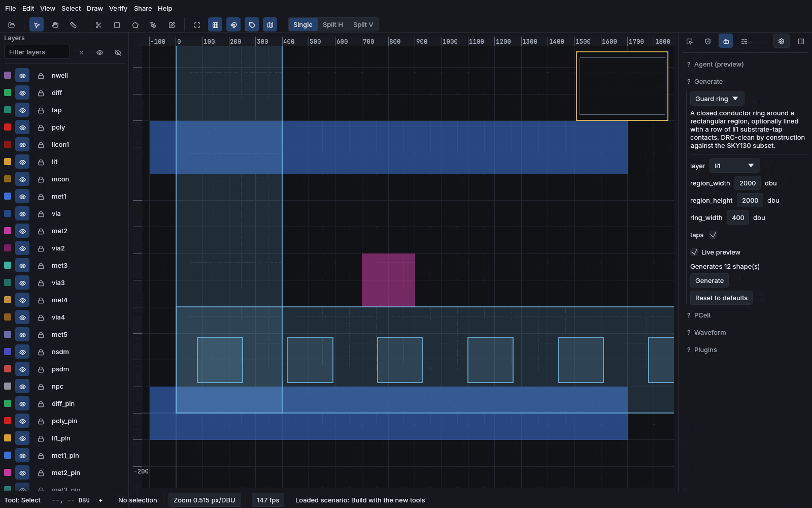Expand the PCell section
812x508 pixels.
(x=702, y=315)
